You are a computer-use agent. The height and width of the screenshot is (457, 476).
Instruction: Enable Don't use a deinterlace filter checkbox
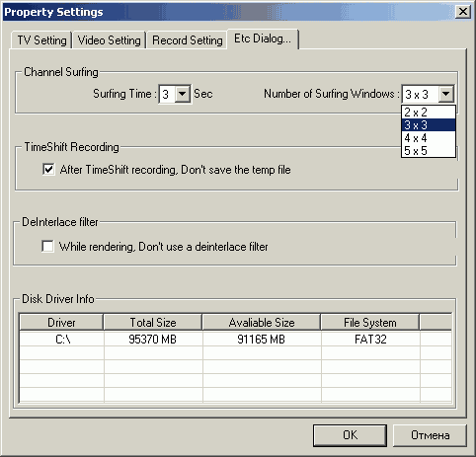[x=47, y=246]
